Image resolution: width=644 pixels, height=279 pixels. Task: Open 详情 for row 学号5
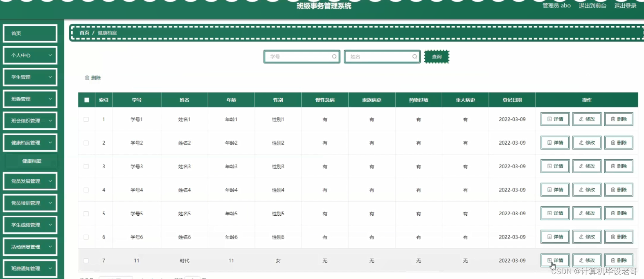555,214
